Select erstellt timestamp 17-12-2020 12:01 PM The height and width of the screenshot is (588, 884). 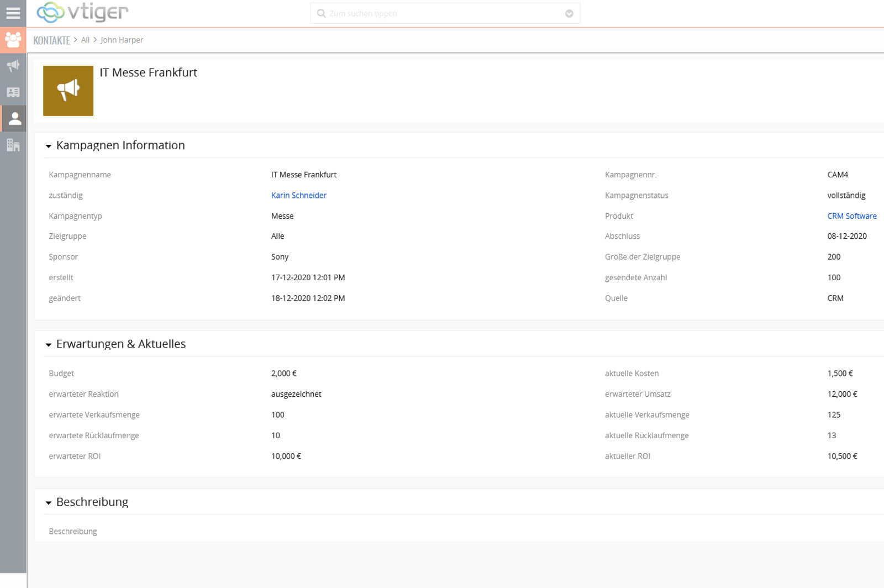tap(308, 277)
